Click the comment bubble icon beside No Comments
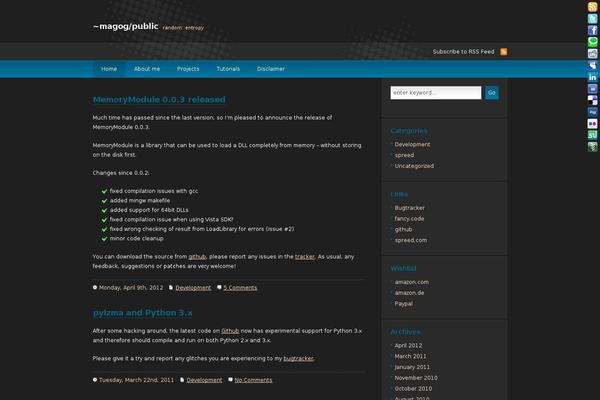The height and width of the screenshot is (400, 600). (230, 380)
